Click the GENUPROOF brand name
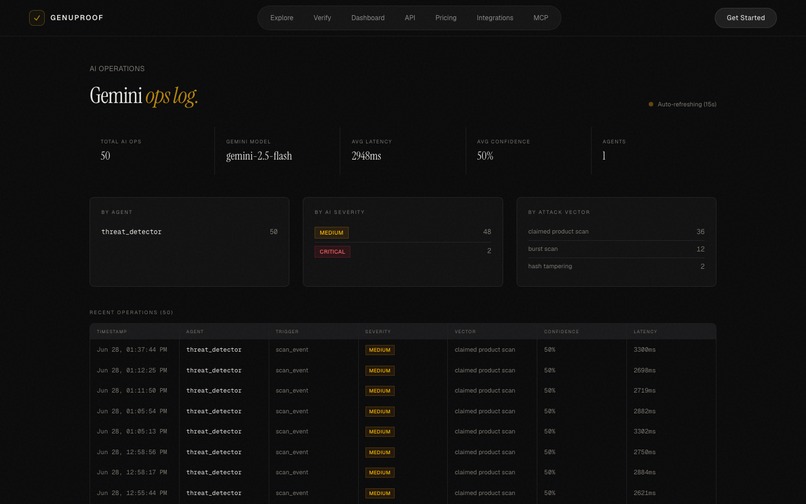The height and width of the screenshot is (504, 806). [x=77, y=18]
